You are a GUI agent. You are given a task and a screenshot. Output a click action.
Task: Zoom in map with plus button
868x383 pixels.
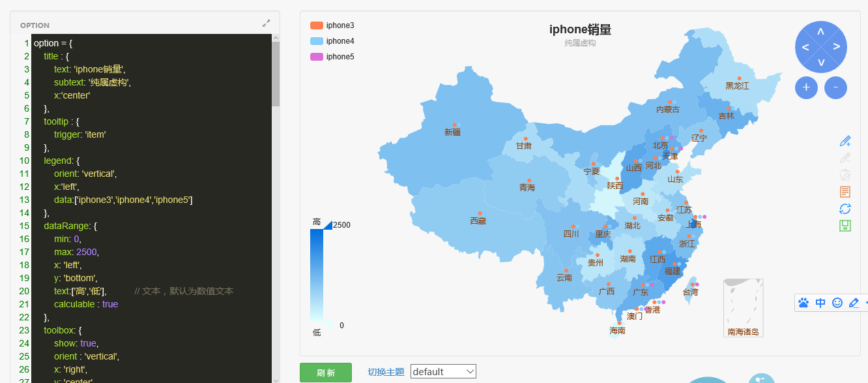(806, 87)
